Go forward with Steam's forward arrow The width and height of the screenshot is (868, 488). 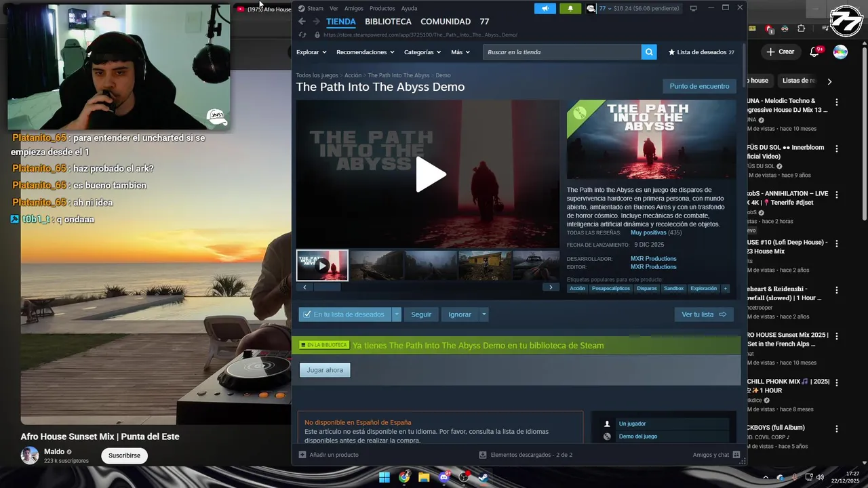click(316, 22)
